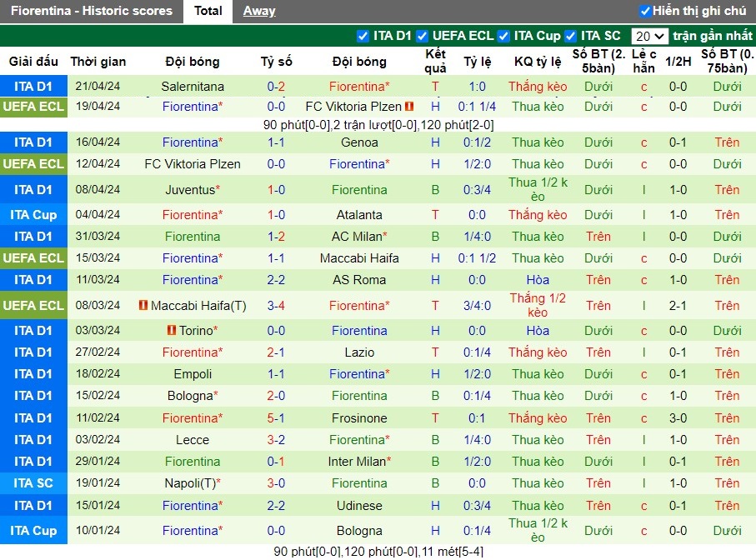The width and height of the screenshot is (756, 560).
Task: Click the ITA Cup league cell on 04/04/24
Action: click(33, 214)
